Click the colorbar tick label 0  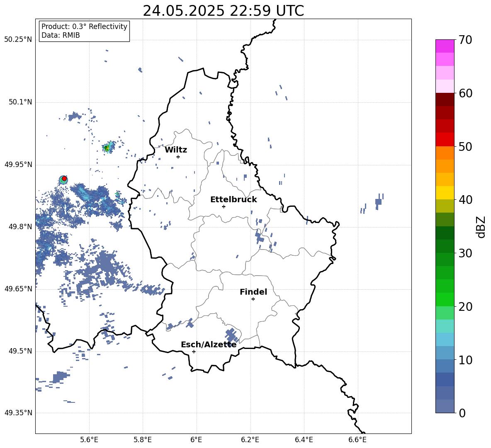click(x=462, y=413)
